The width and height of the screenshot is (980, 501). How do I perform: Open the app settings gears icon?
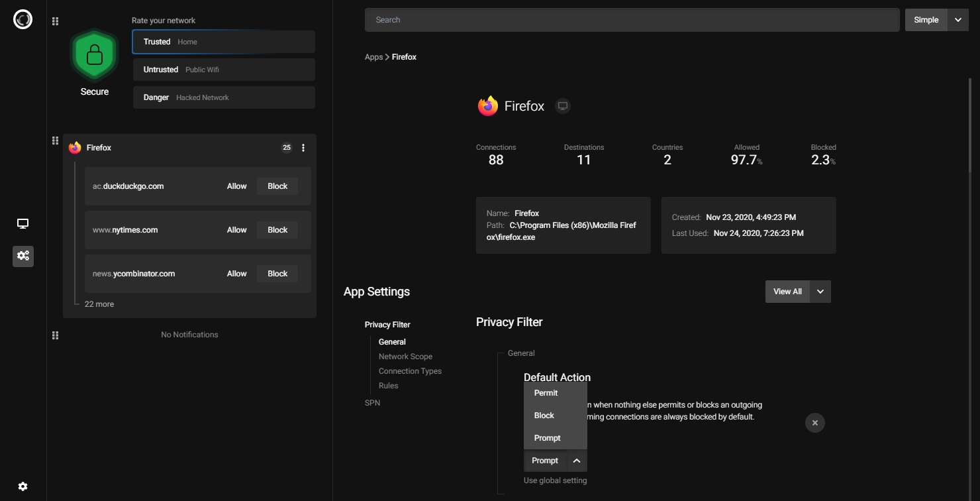point(23,256)
